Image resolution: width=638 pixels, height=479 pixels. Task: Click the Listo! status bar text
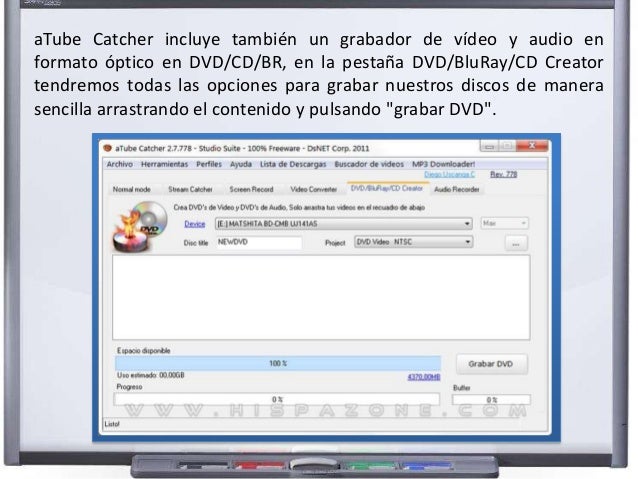[111, 424]
